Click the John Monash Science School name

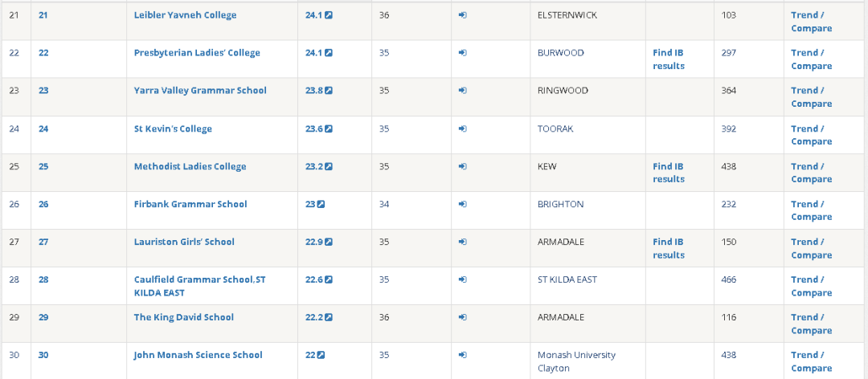click(x=198, y=355)
